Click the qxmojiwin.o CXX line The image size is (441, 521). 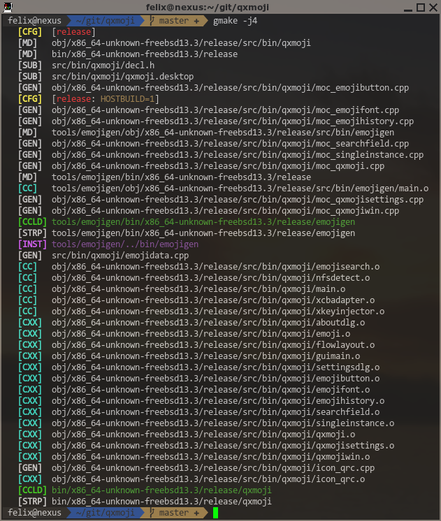(194, 457)
